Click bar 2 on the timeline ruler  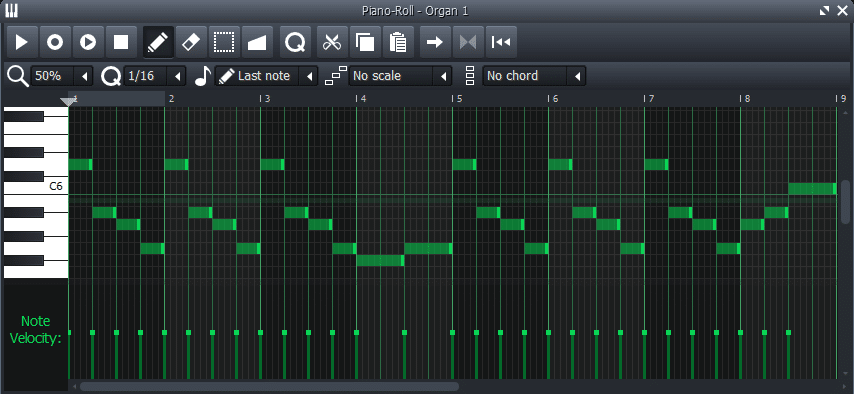171,99
